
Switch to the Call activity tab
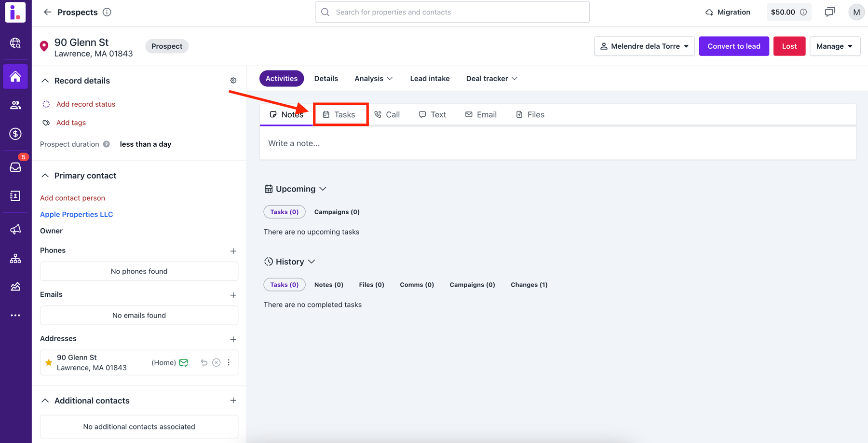click(387, 114)
